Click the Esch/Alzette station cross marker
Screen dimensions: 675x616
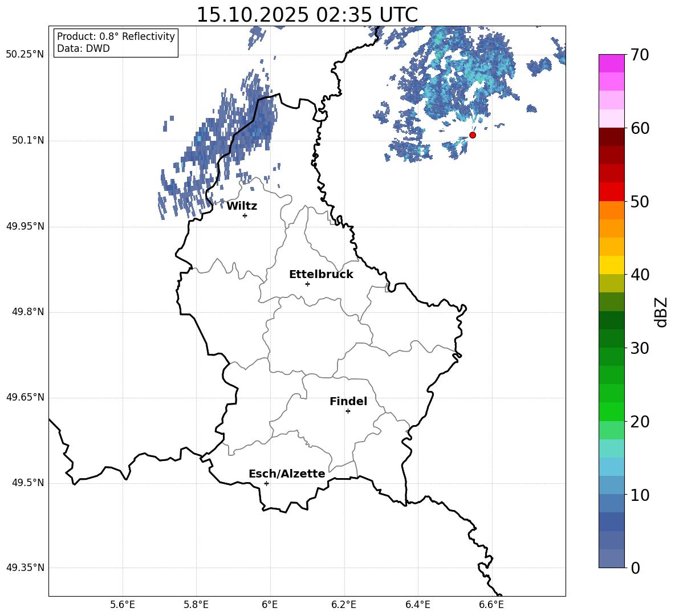(266, 483)
